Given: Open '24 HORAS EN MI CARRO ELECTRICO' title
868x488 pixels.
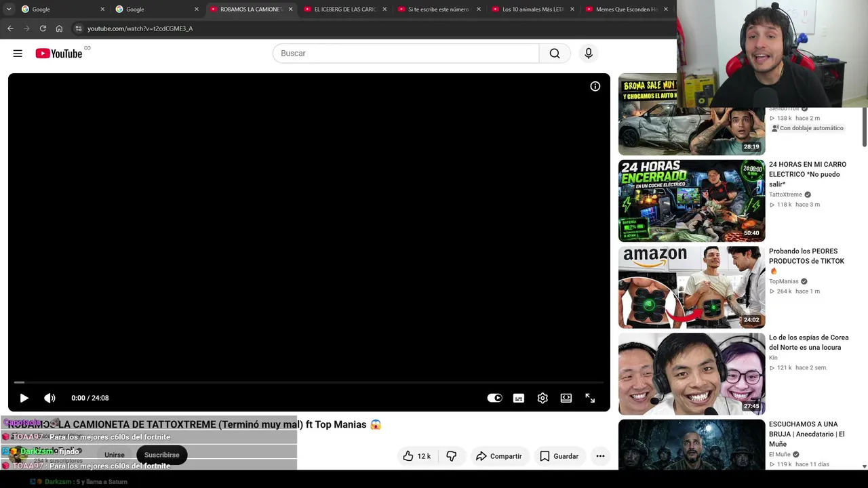Looking at the screenshot, I should click(x=808, y=174).
